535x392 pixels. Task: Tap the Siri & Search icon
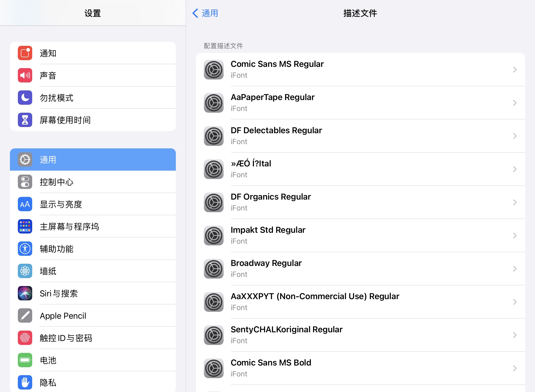click(25, 293)
